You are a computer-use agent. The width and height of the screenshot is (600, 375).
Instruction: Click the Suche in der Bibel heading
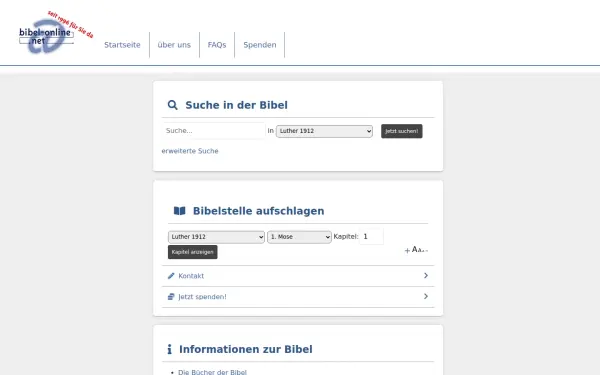236,105
